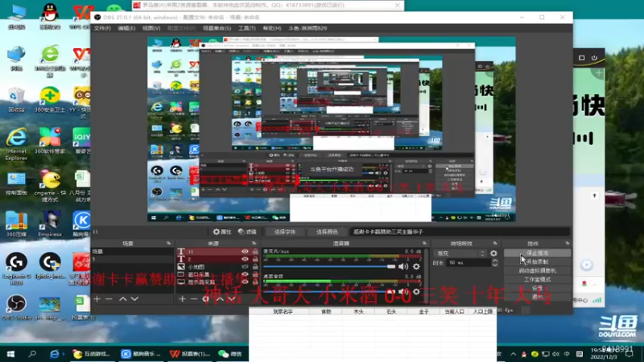
Task: Open the 工具(T) menu in OBS
Action: pyautogui.click(x=247, y=28)
